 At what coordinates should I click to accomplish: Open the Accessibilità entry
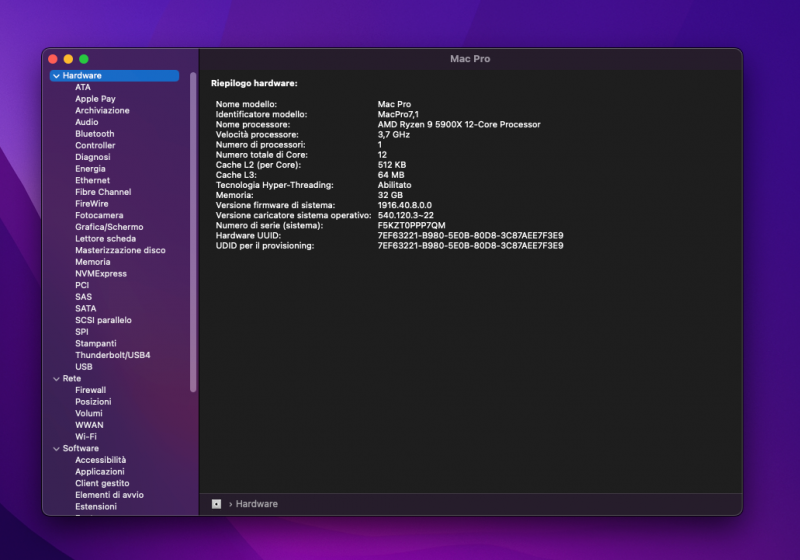click(x=100, y=460)
